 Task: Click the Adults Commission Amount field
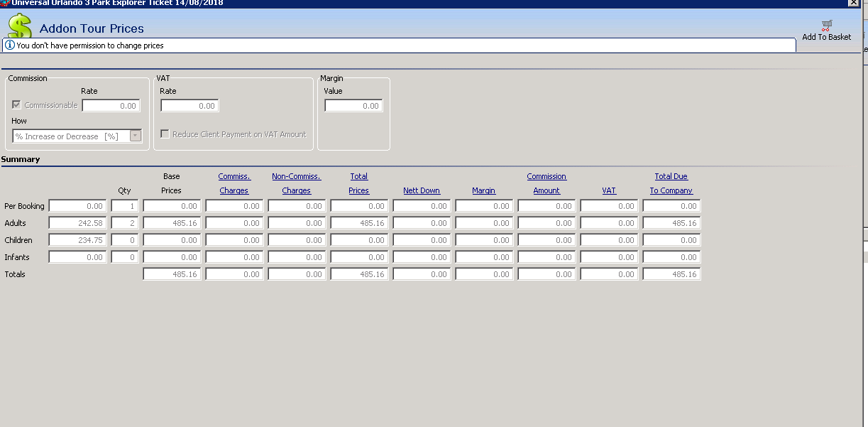tap(546, 223)
